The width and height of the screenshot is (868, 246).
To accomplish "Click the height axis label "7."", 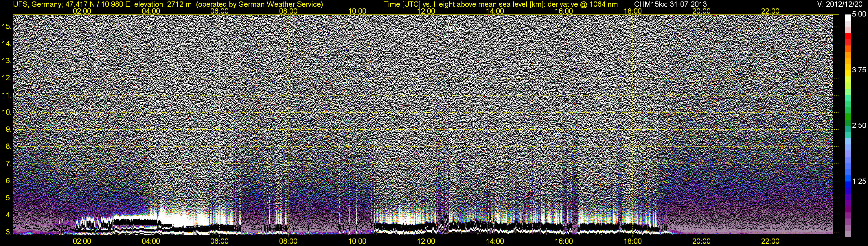I will coord(8,164).
